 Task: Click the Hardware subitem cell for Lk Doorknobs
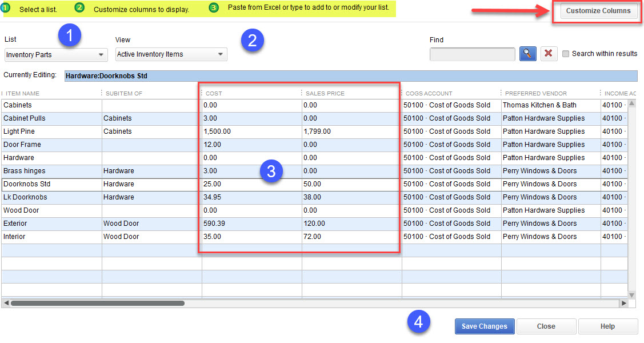[152, 197]
